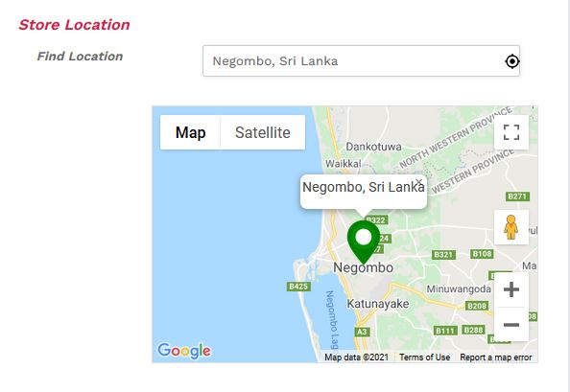
Task: Open the Google logo link
Action: (184, 351)
